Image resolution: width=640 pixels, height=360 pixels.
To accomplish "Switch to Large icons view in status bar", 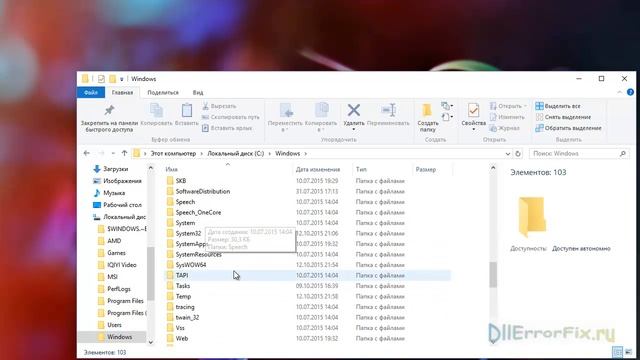I will pos(629,352).
